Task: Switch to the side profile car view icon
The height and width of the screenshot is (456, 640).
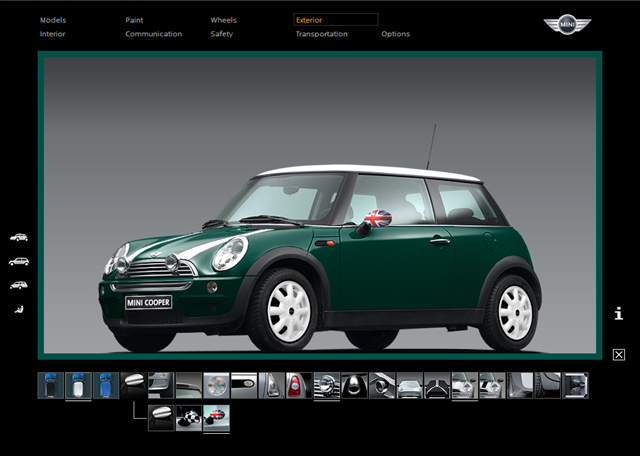Action: [18, 261]
